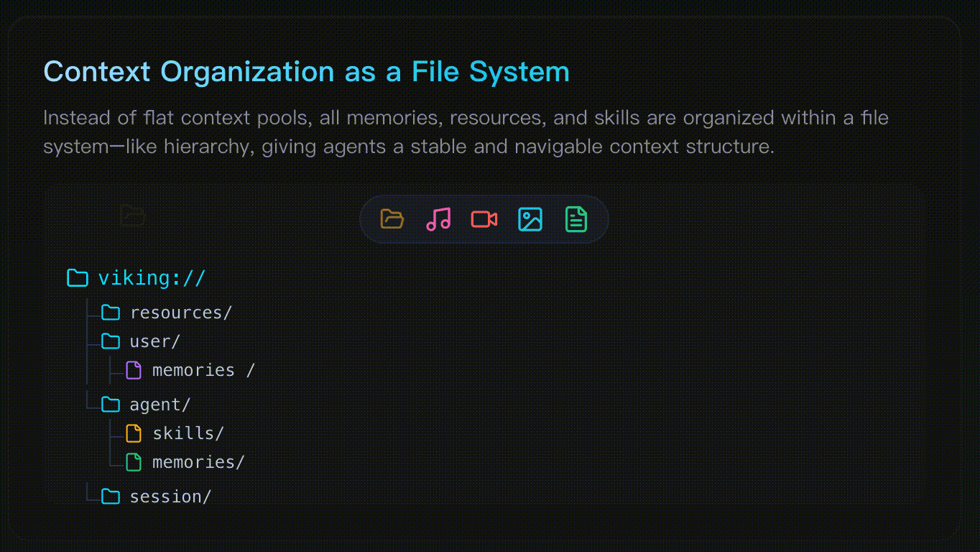Collapse the user/ folder icon
The width and height of the screenshot is (980, 552).
click(x=111, y=341)
